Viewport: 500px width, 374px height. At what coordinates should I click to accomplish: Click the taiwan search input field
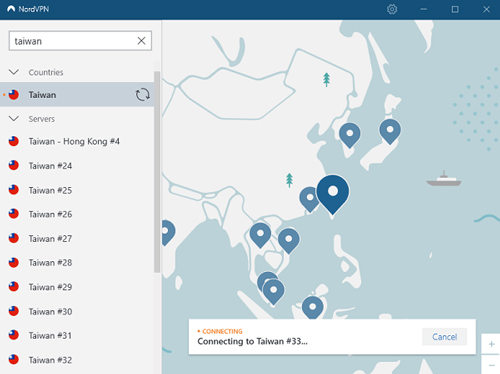click(80, 41)
